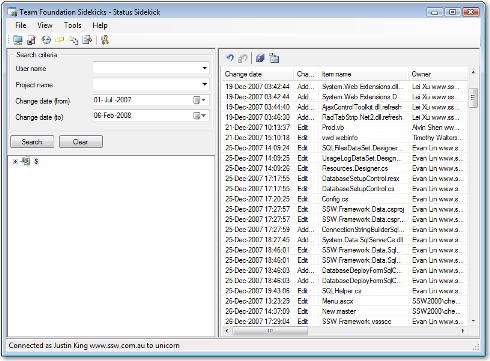Sort by the Change date column header
Screen dimensions: 490x361
point(257,74)
